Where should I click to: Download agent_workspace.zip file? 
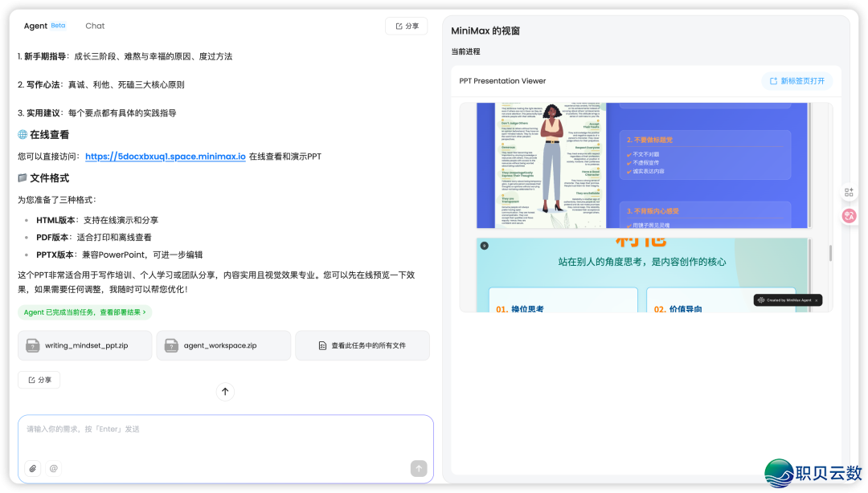click(223, 345)
